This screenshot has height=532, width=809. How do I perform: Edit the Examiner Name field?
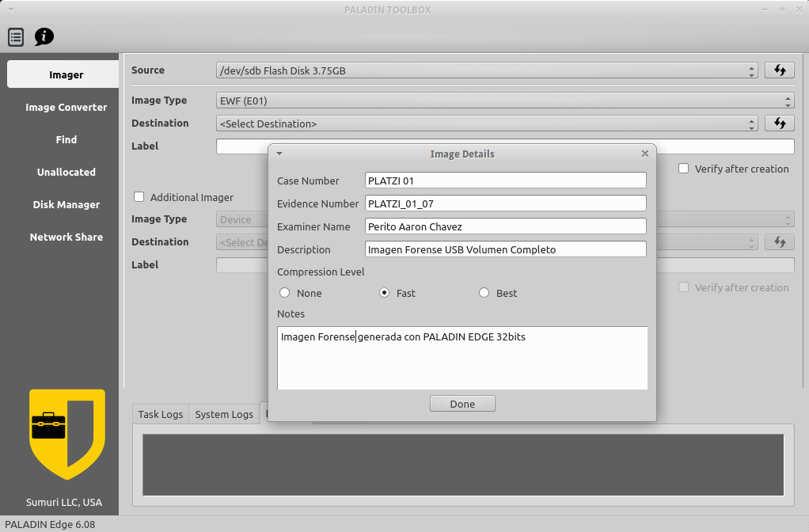(505, 226)
